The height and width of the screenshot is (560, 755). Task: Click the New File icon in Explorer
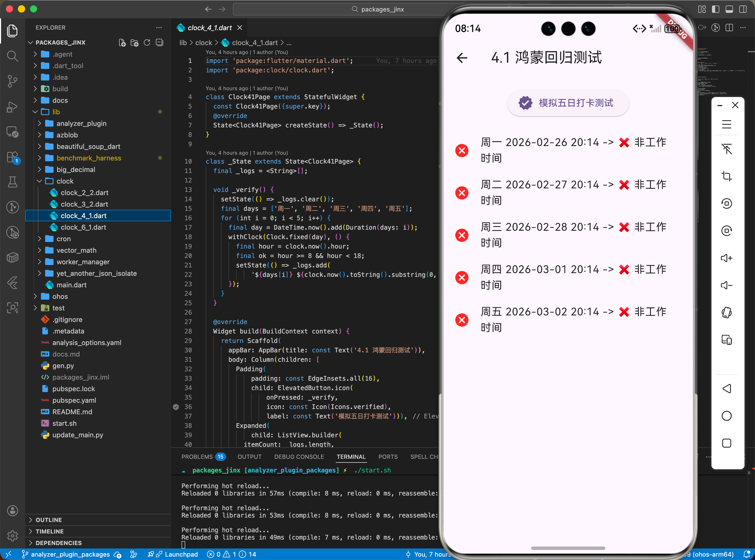(x=122, y=43)
